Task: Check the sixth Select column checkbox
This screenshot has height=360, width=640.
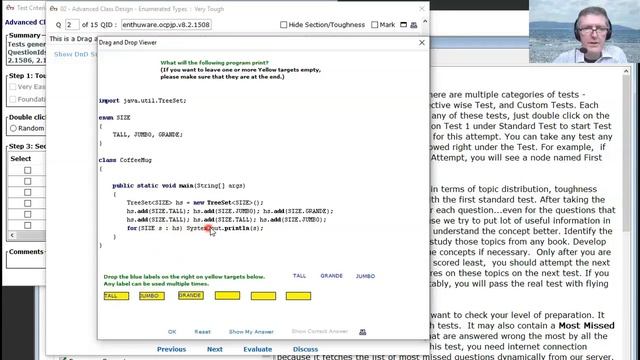Action: click(27, 225)
